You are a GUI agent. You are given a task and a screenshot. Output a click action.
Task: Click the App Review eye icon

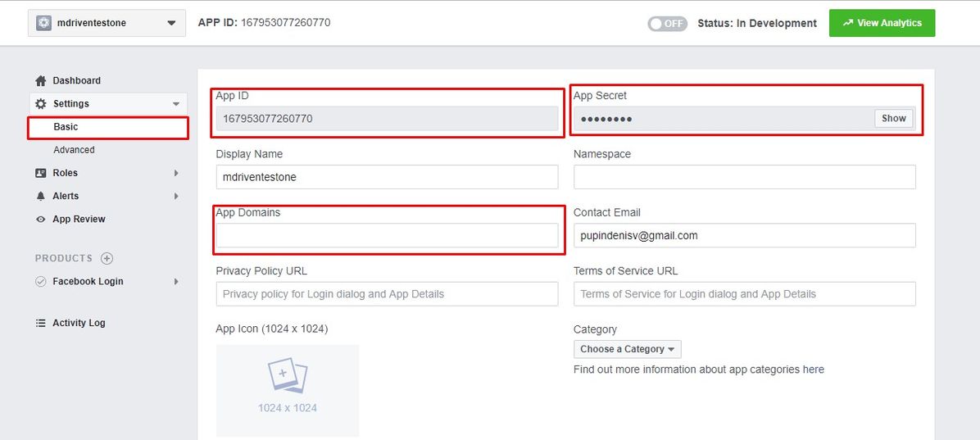pos(41,220)
